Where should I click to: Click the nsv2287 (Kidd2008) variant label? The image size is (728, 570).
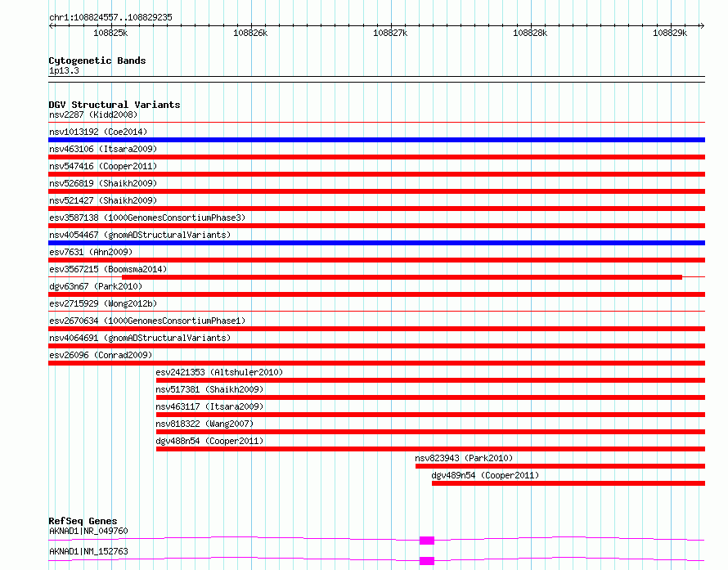coord(93,114)
